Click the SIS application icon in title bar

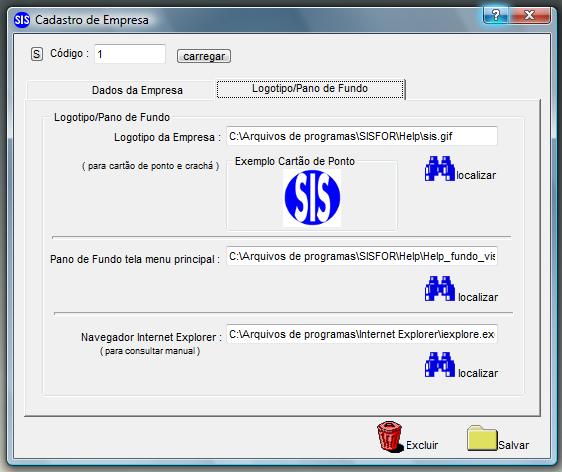(22, 19)
